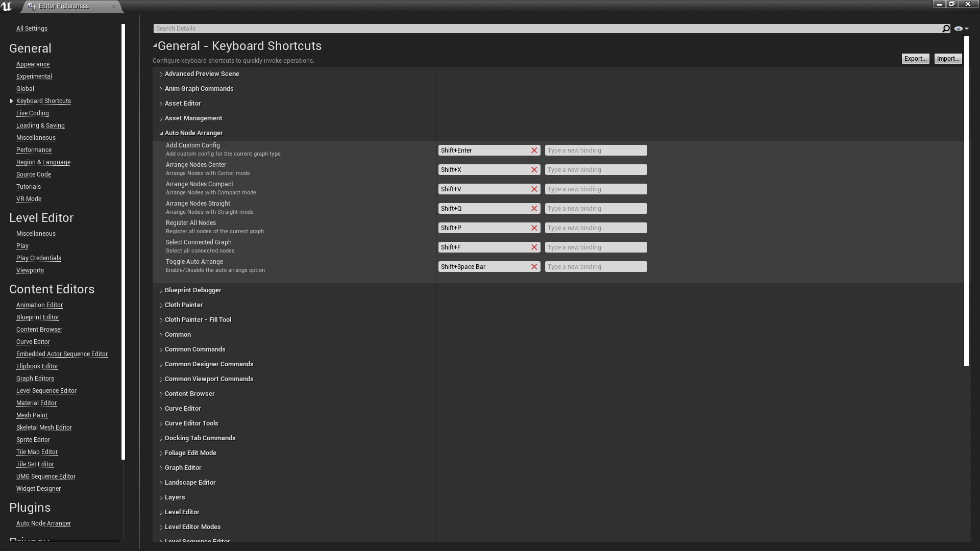Viewport: 980px width, 551px height.
Task: Expand the Graph Editor shortcuts section
Action: pos(161,468)
